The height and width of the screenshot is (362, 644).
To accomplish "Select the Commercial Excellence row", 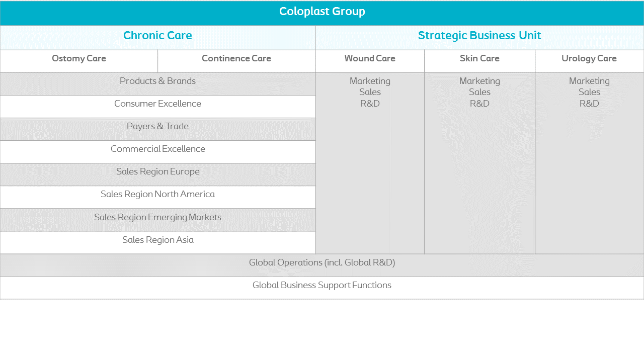I will (x=157, y=152).
